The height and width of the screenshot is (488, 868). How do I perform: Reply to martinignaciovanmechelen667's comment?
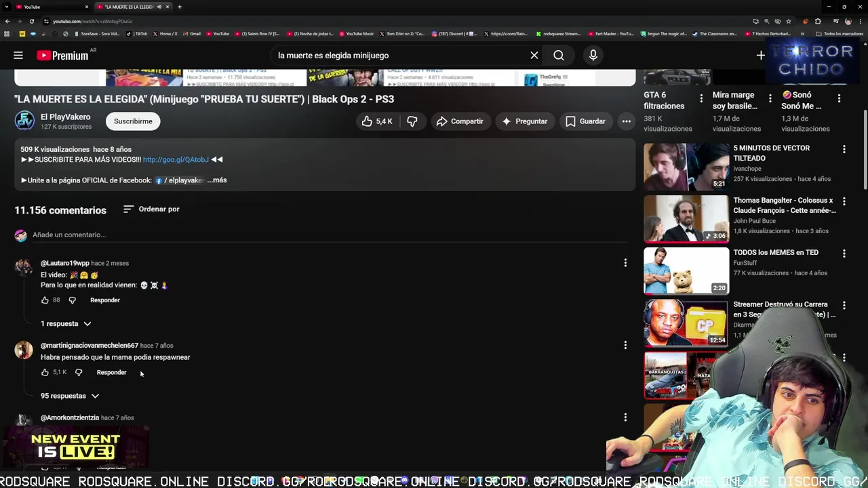coord(111,372)
